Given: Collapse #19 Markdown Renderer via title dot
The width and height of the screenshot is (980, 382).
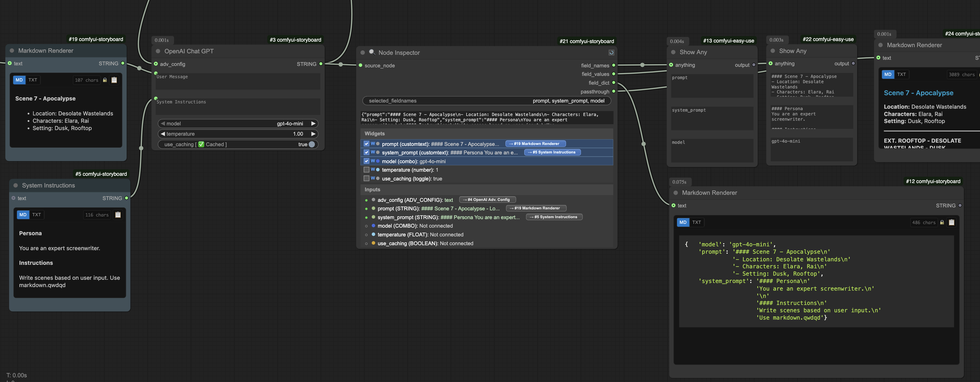Looking at the screenshot, I should click(12, 51).
